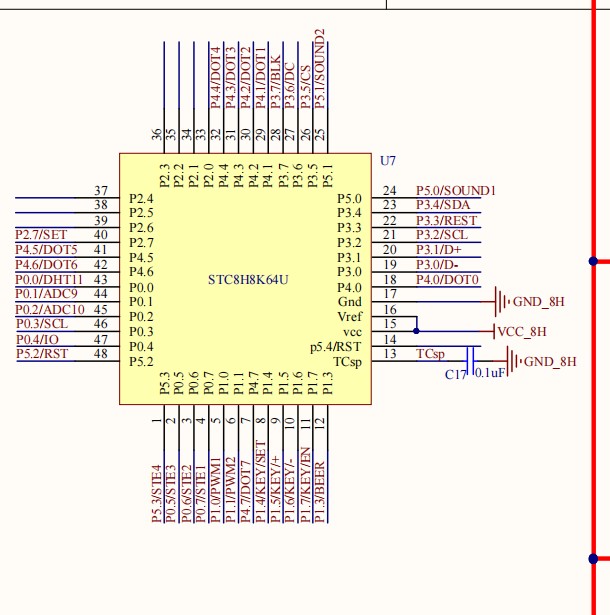
Task: Select bottom net label P1.6/KEY/-
Action: click(290, 490)
